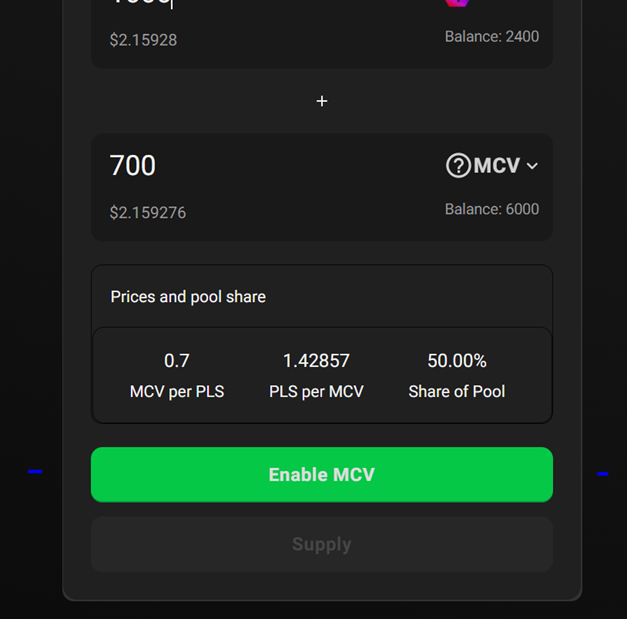Click Balance: 6000 to use max MCV
The image size is (627, 619).
(492, 209)
